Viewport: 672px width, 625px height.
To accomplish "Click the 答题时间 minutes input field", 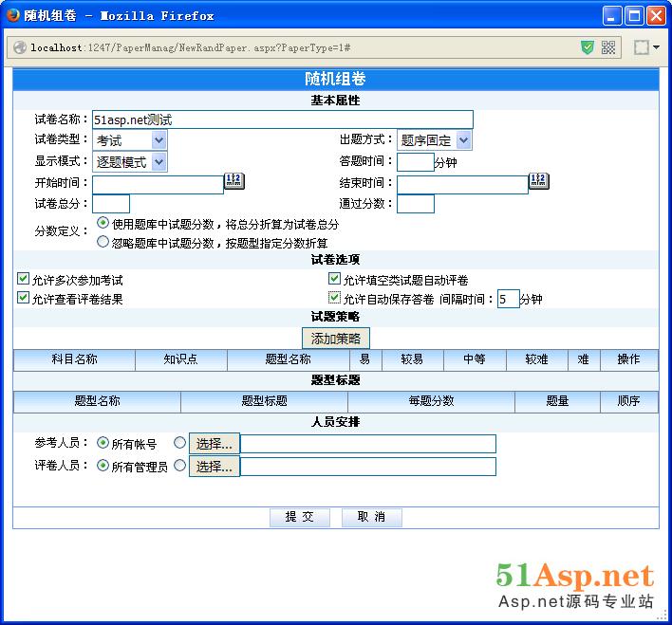I will click(x=416, y=162).
